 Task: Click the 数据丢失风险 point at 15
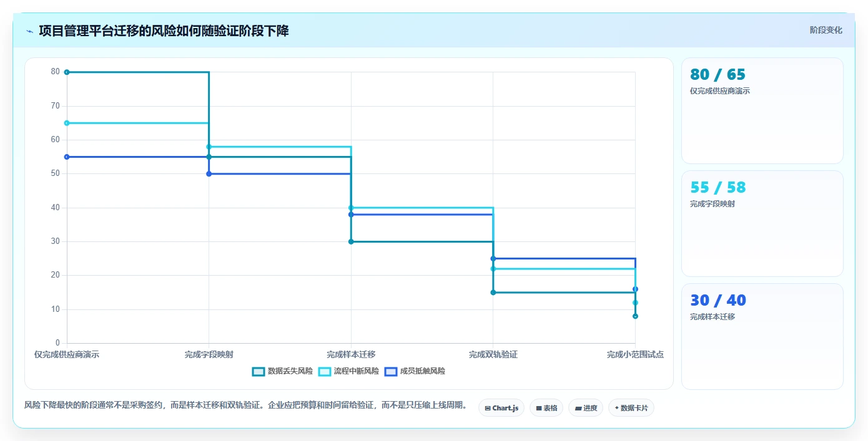coord(493,293)
